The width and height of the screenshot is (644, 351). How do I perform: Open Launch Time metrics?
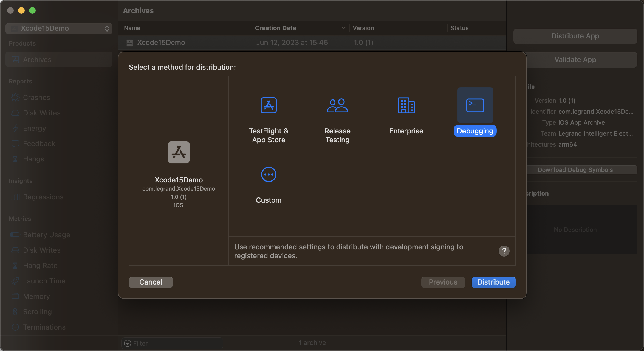pyautogui.click(x=44, y=281)
